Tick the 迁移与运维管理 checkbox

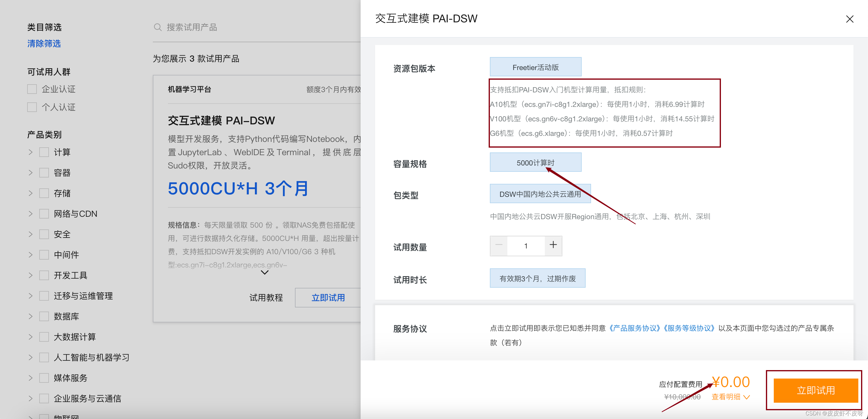pos(44,296)
